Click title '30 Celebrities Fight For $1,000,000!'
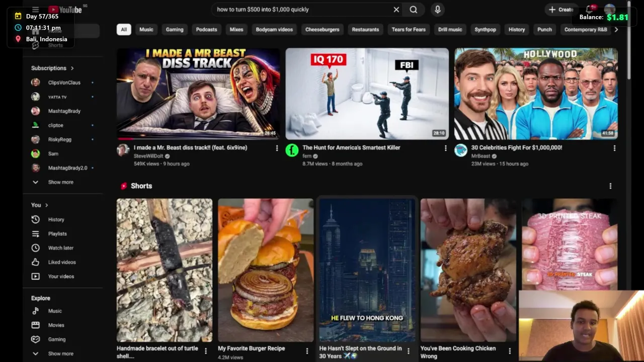The image size is (644, 362). [517, 148]
